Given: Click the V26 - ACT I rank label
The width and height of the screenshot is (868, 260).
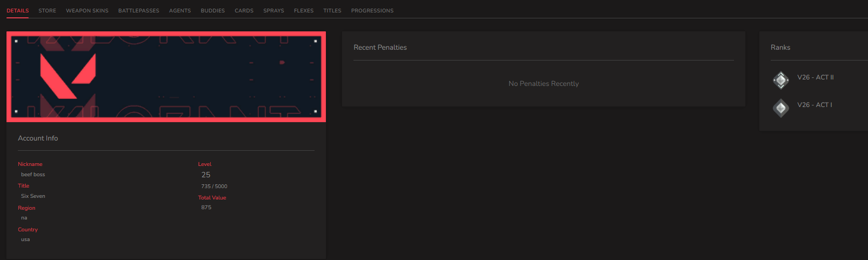Looking at the screenshot, I should 814,105.
